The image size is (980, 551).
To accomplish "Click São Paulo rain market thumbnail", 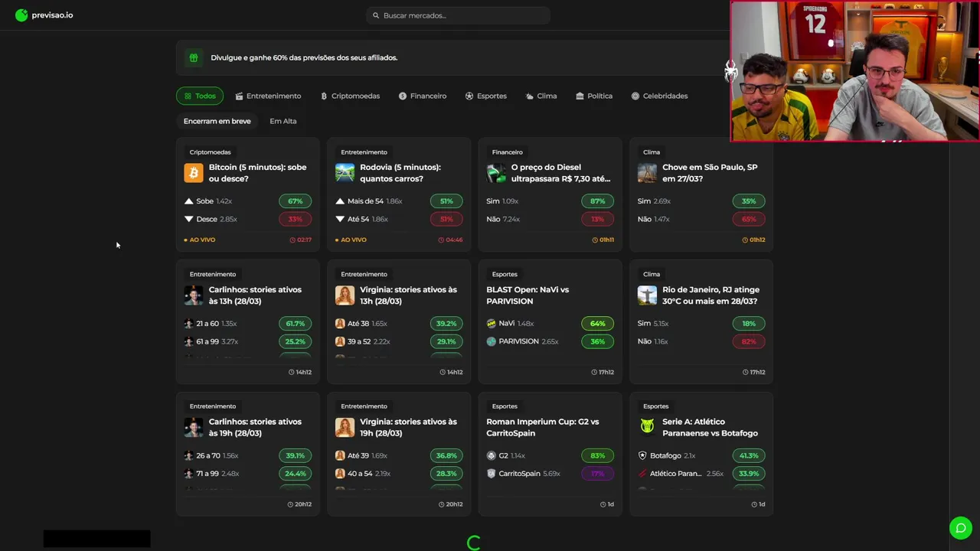I will click(x=647, y=173).
